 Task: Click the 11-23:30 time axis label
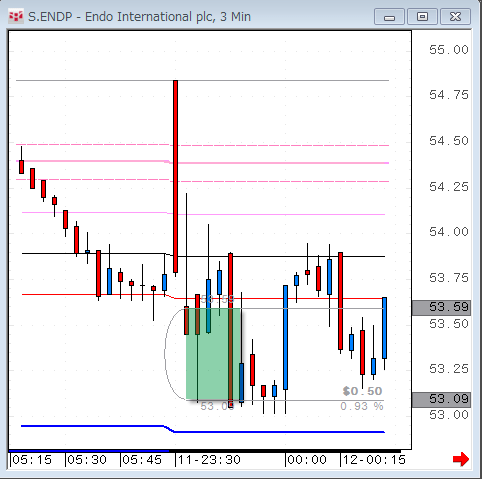coord(209,460)
